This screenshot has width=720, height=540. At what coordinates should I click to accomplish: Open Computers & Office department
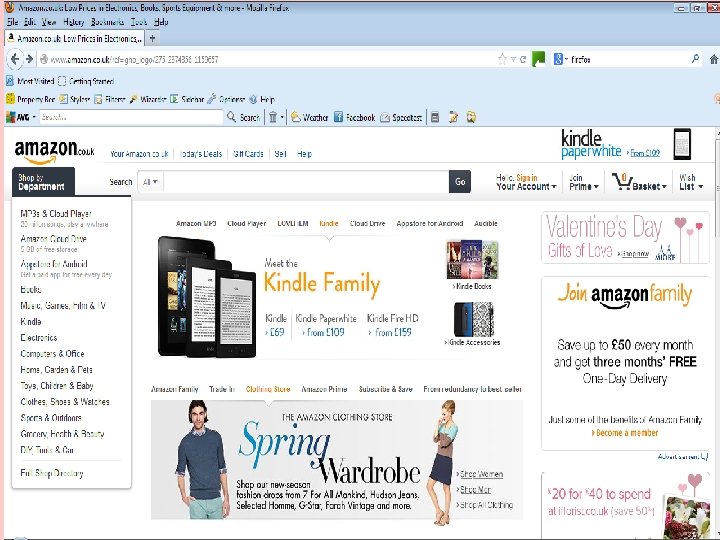click(52, 354)
